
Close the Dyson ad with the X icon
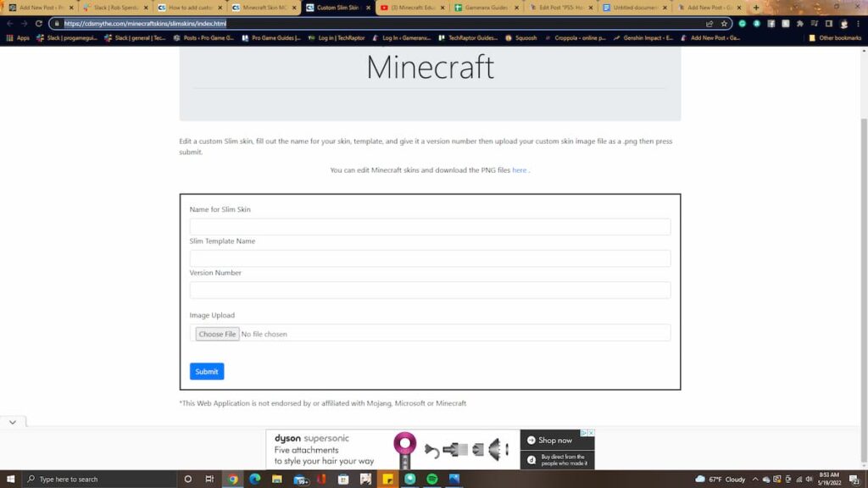pyautogui.click(x=591, y=433)
